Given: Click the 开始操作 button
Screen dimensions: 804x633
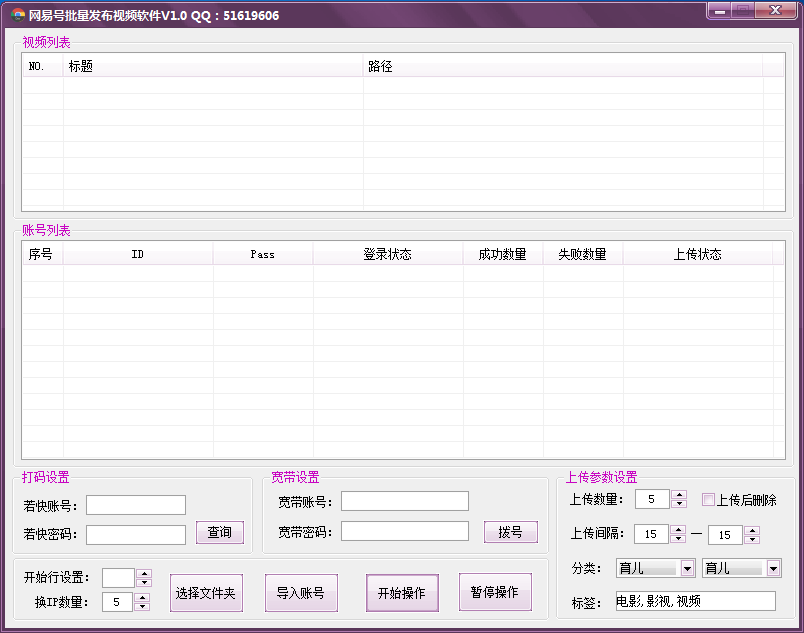Looking at the screenshot, I should [402, 593].
